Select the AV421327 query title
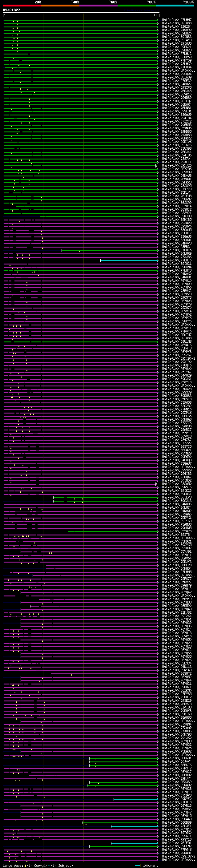Screen dimensions: 197x868 pos(11,10)
